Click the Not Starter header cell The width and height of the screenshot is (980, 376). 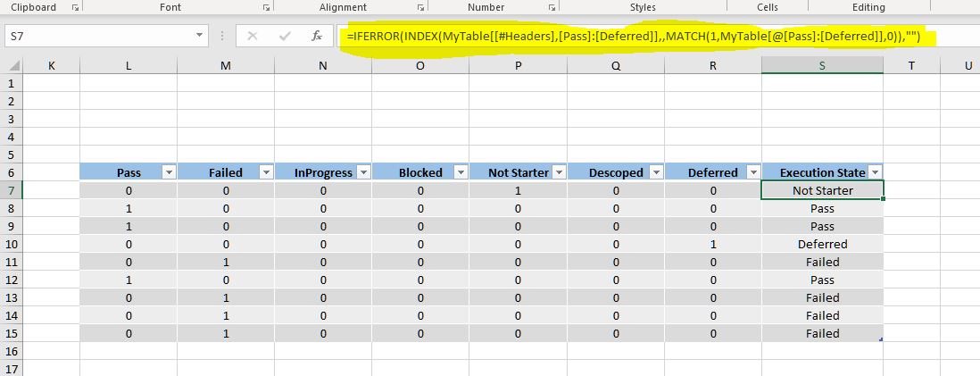click(519, 172)
